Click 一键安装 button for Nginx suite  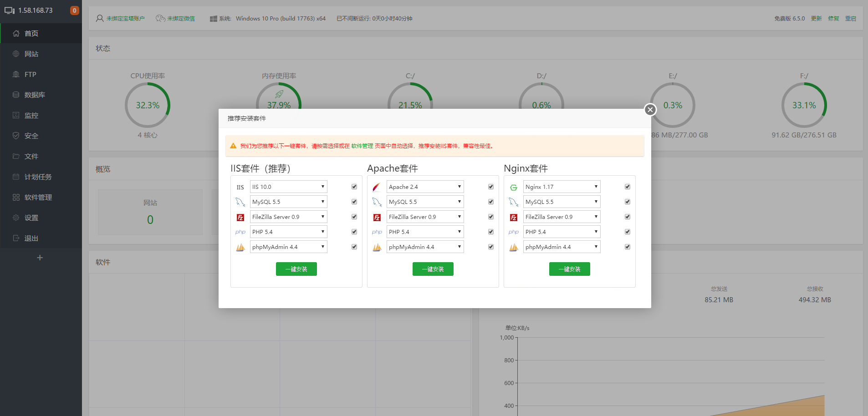tap(570, 269)
